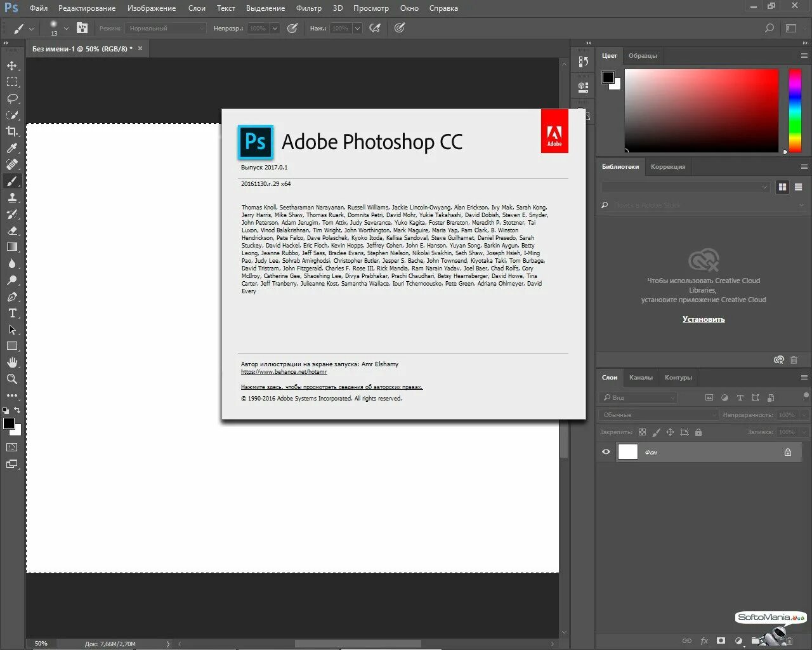Toggle lock all padlock in Layers panel
The image size is (812, 650).
[x=698, y=432]
